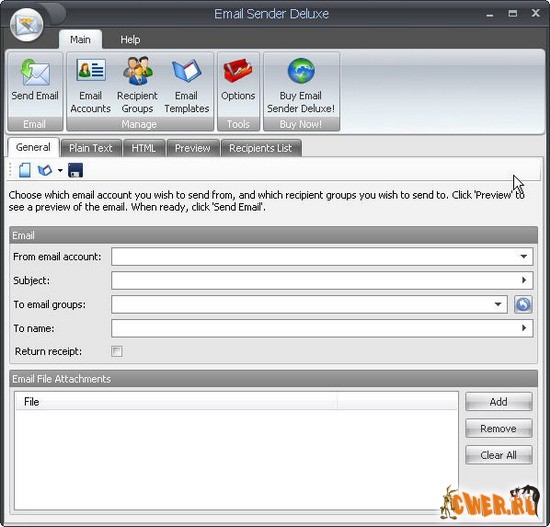This screenshot has height=527, width=550.
Task: Open the Subject field arrow menu
Action: coord(524,280)
